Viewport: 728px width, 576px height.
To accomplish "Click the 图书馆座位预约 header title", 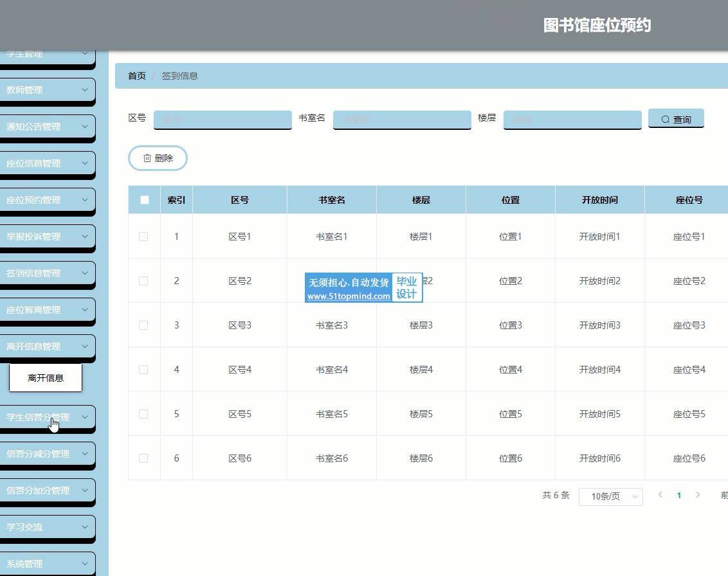I will [597, 25].
